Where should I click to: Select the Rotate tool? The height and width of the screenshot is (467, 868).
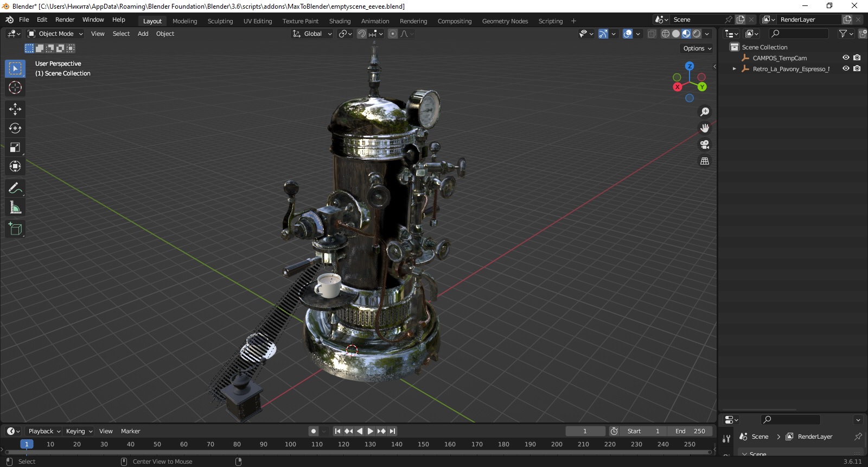15,128
